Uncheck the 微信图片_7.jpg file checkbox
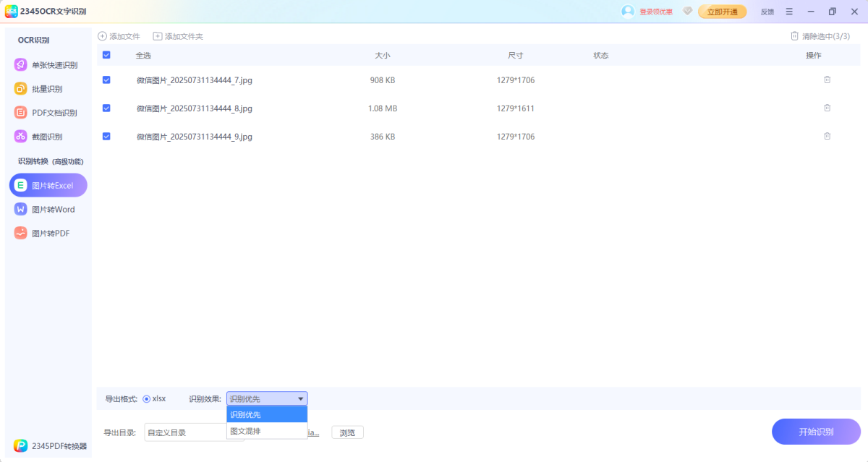This screenshot has height=462, width=868. [x=106, y=80]
